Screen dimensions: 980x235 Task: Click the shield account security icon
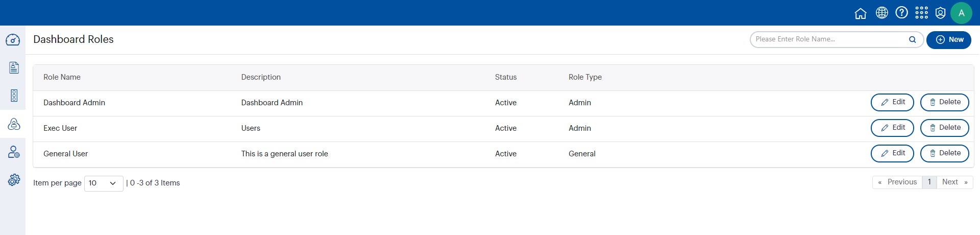point(941,13)
